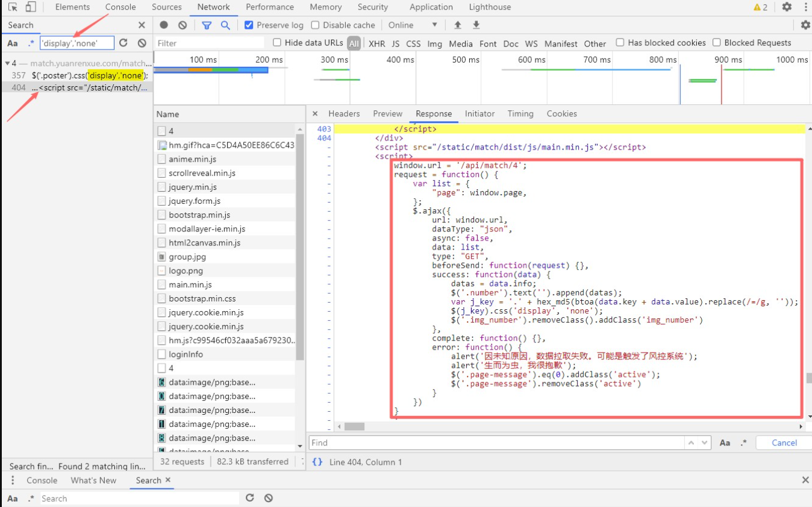Select group.jpg in the request list
The width and height of the screenshot is (812, 507).
pyautogui.click(x=187, y=257)
